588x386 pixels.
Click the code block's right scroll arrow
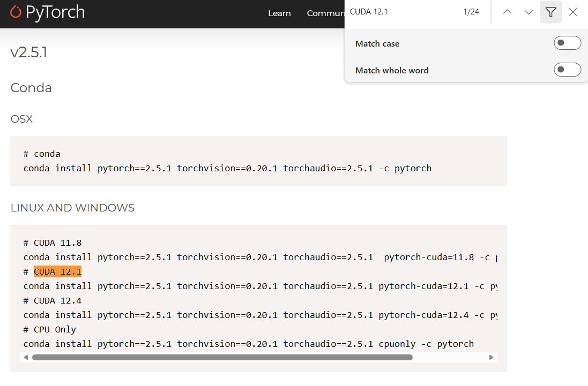(x=491, y=357)
